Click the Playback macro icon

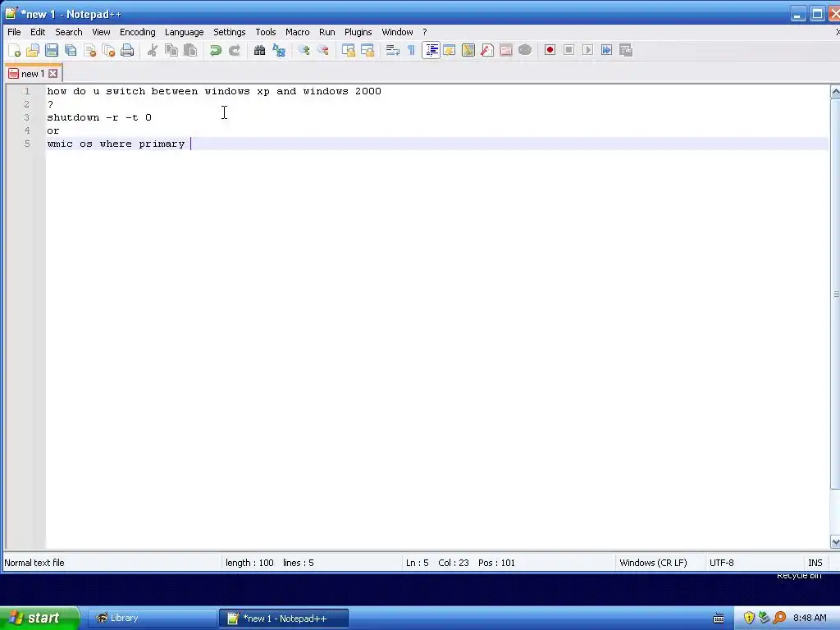click(x=587, y=50)
